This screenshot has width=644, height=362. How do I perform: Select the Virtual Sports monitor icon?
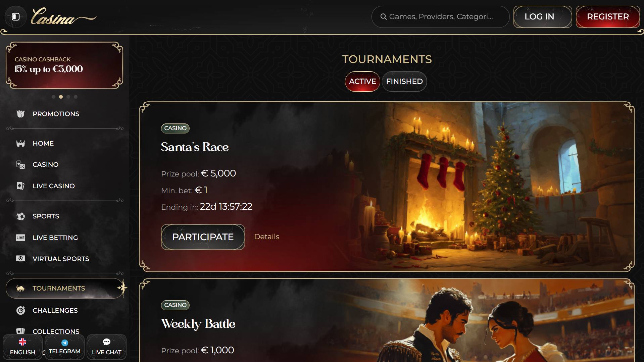tap(20, 259)
